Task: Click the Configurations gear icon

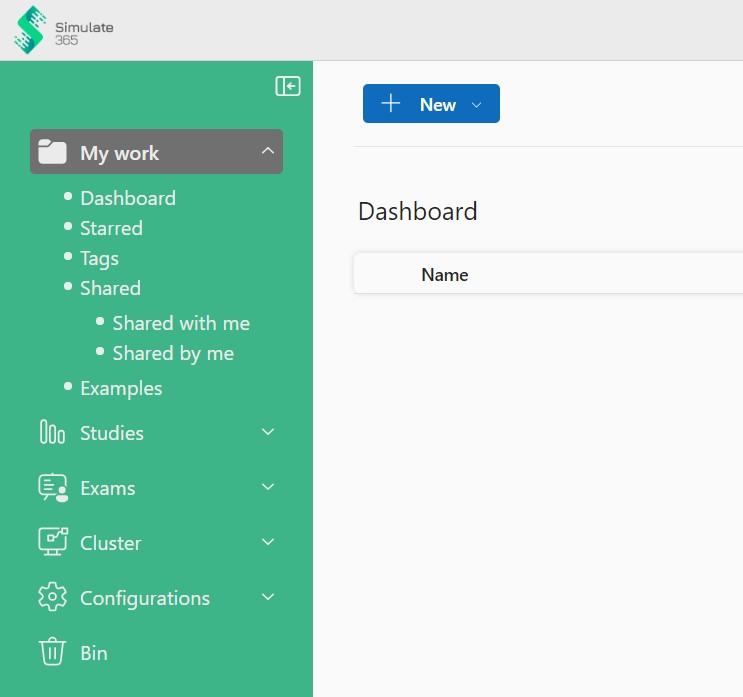Action: [52, 598]
